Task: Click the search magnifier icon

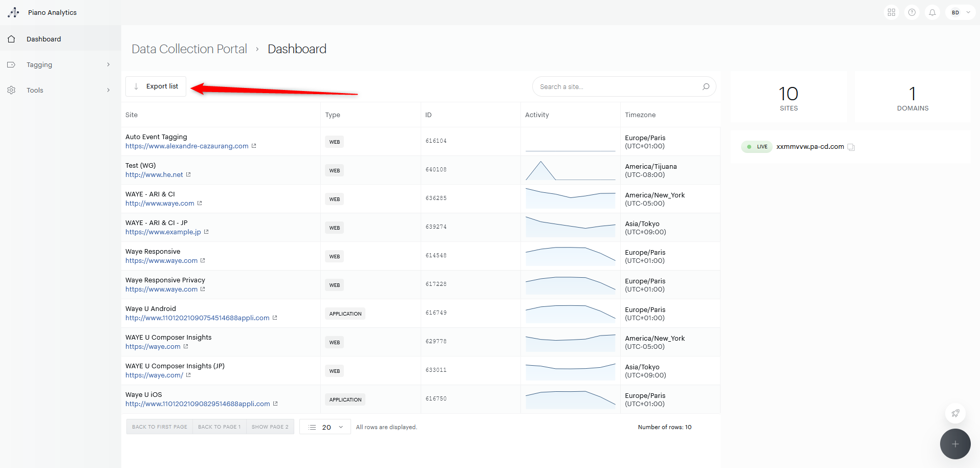Action: coord(706,86)
